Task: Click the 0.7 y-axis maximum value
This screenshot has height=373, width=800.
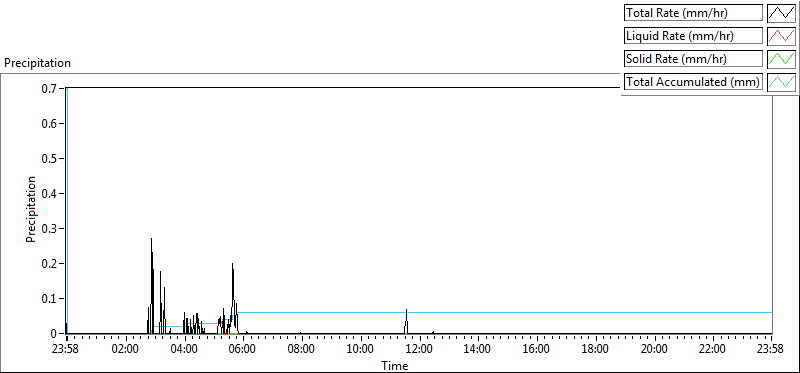Action: coord(51,88)
